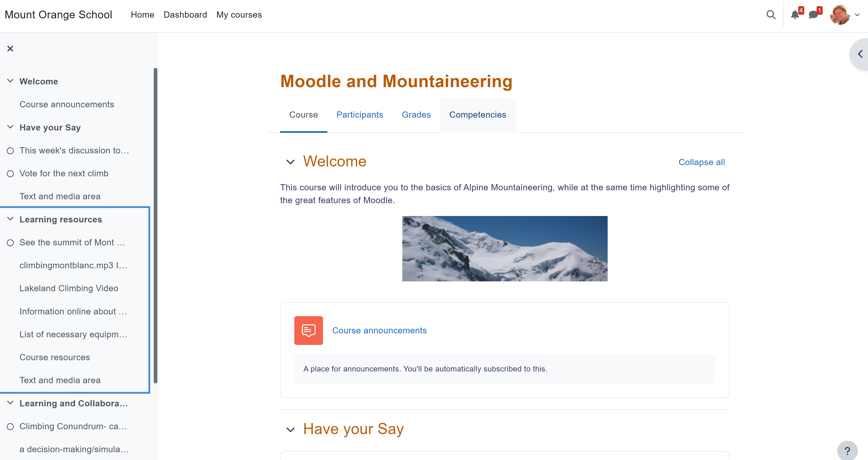
Task: Click Mount Orange School site name
Action: tap(58, 15)
